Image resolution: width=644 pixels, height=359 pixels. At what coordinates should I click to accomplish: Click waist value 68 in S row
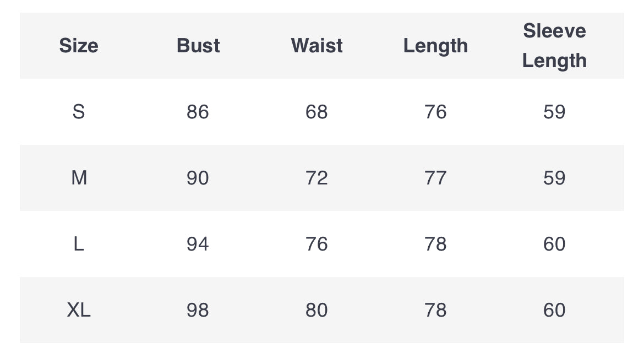tap(316, 112)
